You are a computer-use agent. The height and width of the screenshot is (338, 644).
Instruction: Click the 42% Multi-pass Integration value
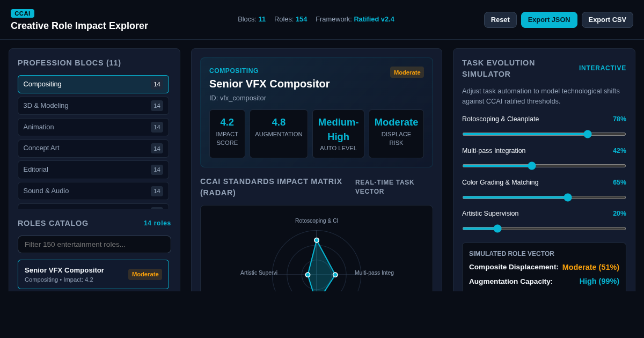click(x=619, y=151)
